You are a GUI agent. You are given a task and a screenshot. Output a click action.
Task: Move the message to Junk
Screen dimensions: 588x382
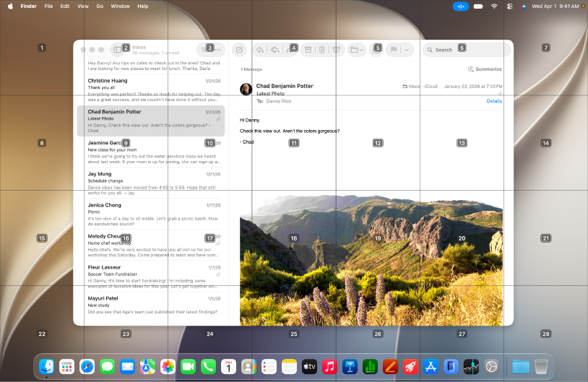point(337,50)
